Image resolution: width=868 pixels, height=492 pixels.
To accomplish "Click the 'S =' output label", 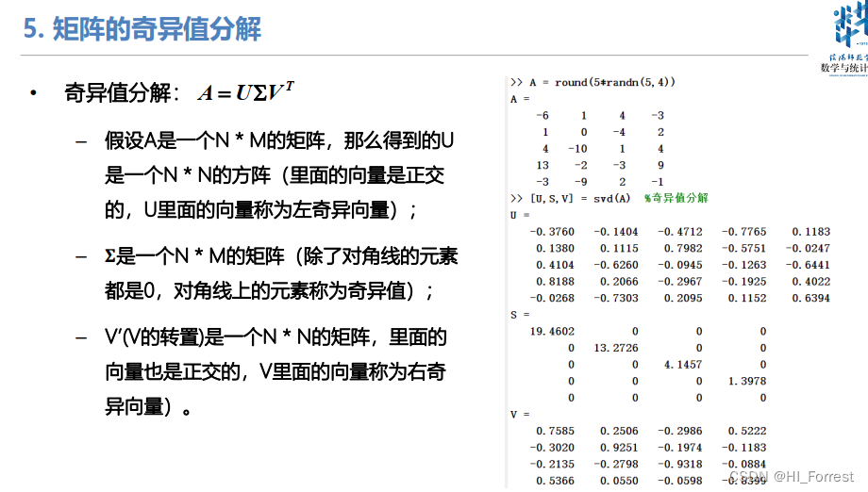I will 520,315.
